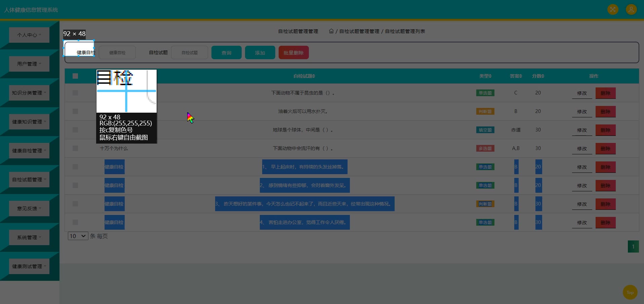This screenshot has width=644, height=304.
Task: Delete the 油着火后可以用水扑灭 row
Action: pos(606,112)
